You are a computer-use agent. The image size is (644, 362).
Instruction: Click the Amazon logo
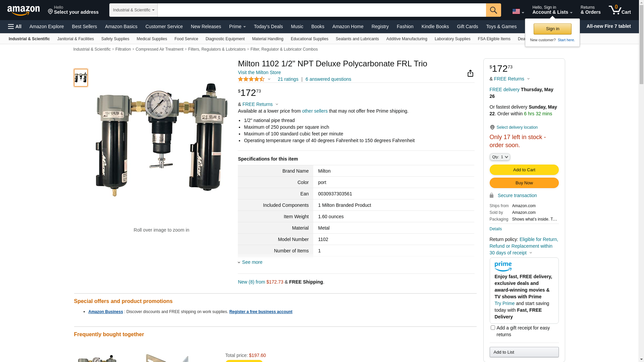click(x=23, y=10)
